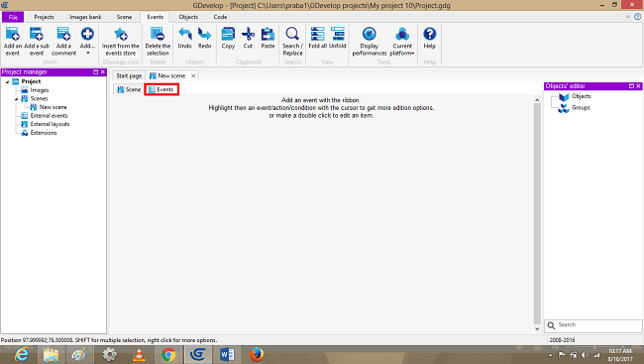The image size is (644, 364).
Task: Switch to the Projects ribbon tab
Action: [x=44, y=17]
